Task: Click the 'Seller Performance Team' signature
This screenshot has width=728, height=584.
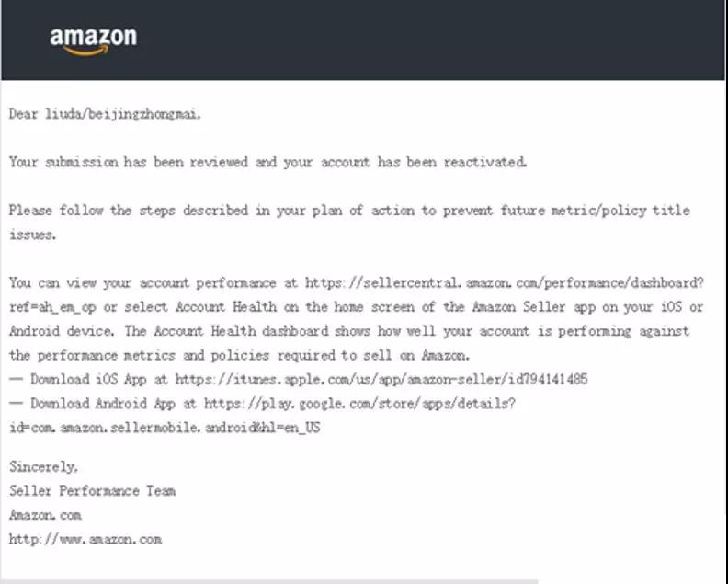Action: [93, 491]
